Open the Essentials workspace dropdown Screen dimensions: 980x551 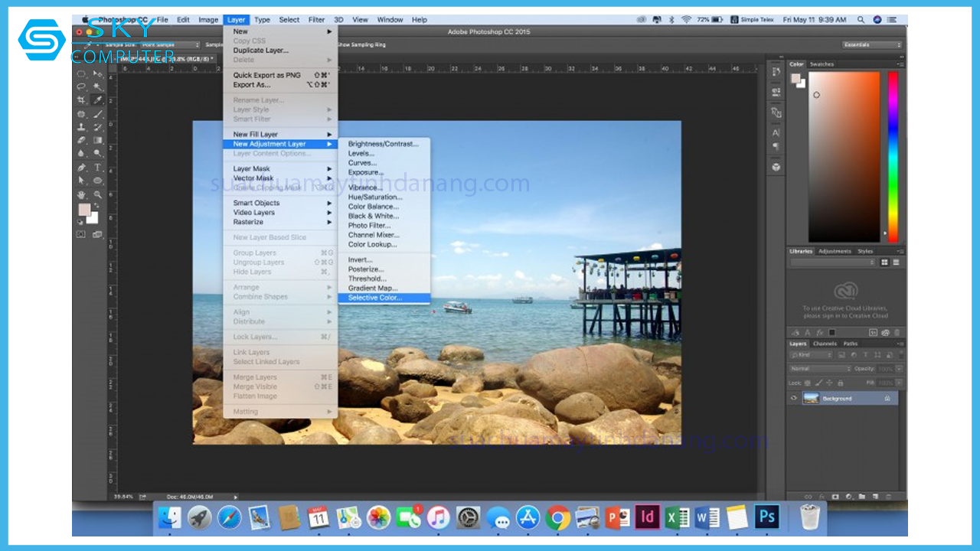[871, 45]
